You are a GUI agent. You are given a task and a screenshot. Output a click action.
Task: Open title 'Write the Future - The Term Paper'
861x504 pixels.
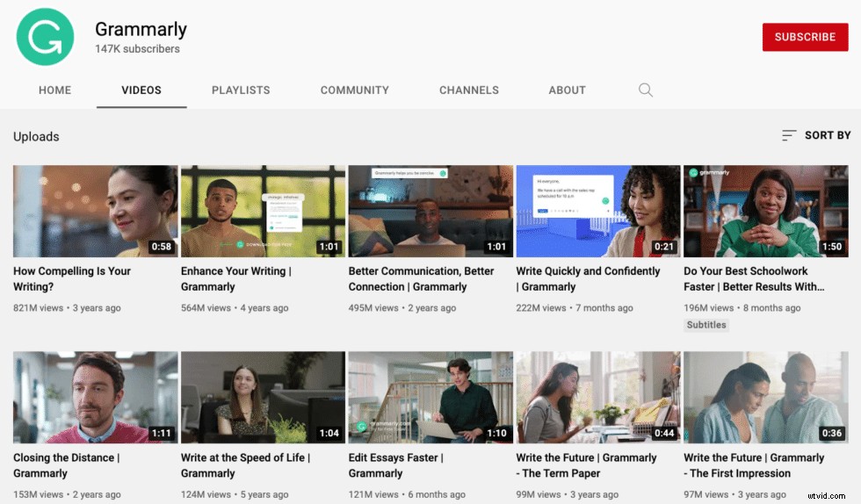pyautogui.click(x=587, y=465)
